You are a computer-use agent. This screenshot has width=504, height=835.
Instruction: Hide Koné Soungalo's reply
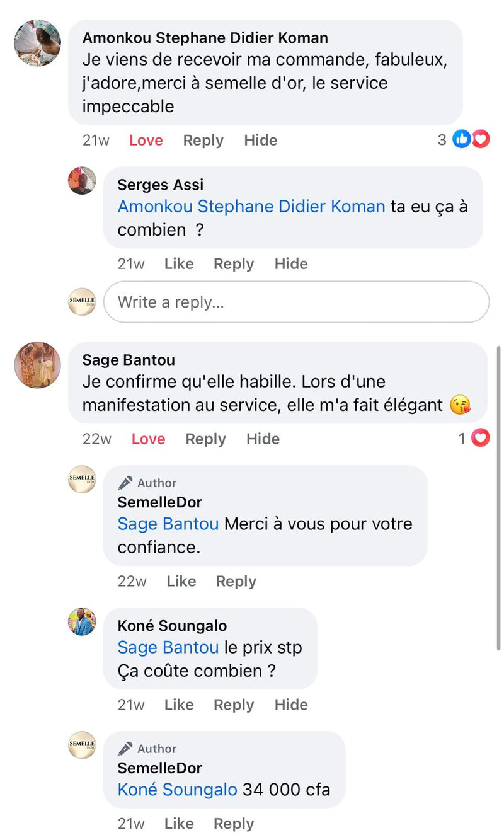291,705
